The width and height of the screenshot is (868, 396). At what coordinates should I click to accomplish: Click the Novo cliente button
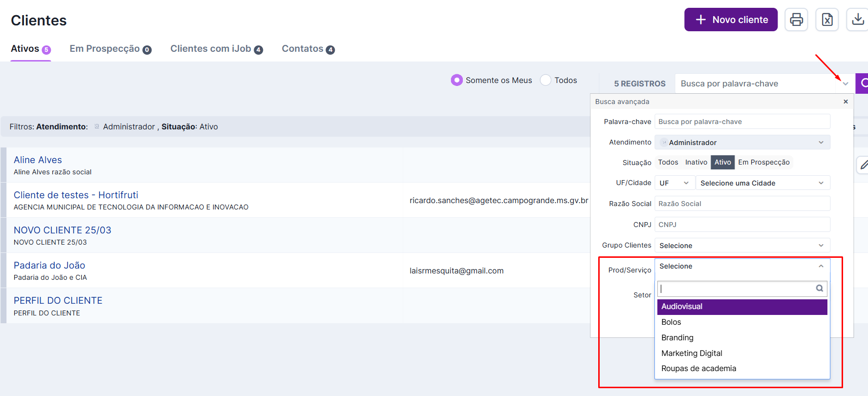pyautogui.click(x=731, y=20)
